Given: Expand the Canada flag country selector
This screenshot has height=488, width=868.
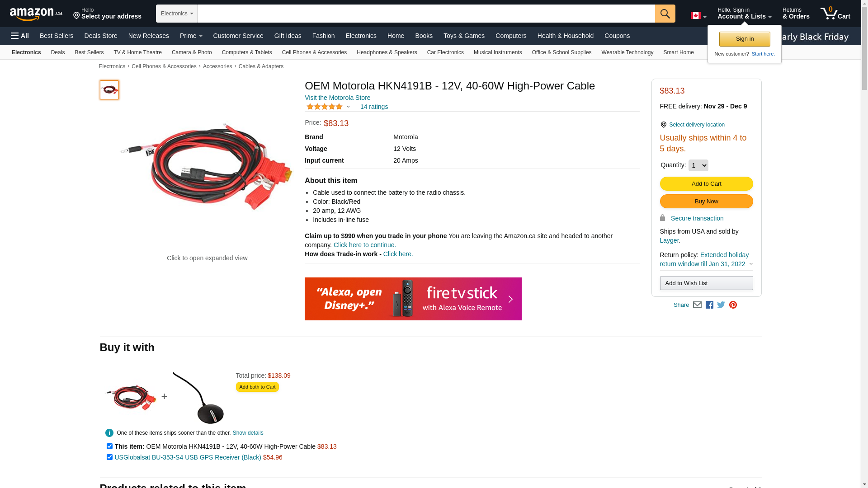Looking at the screenshot, I should [x=698, y=16].
